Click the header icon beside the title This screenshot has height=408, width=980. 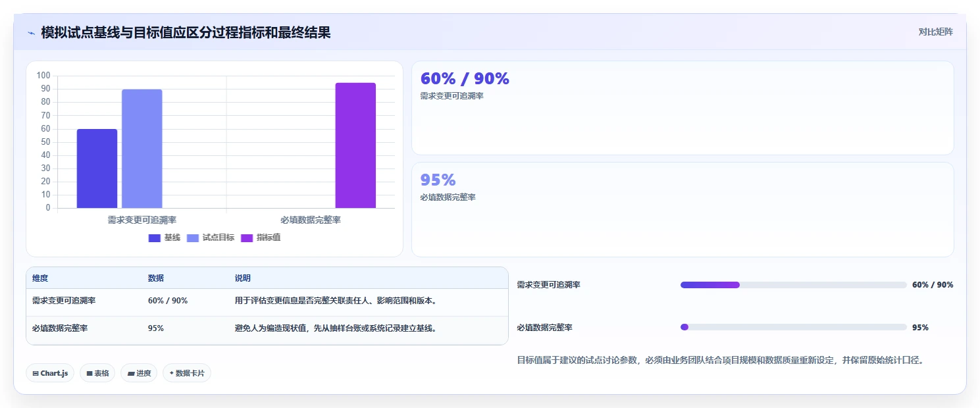[31, 33]
